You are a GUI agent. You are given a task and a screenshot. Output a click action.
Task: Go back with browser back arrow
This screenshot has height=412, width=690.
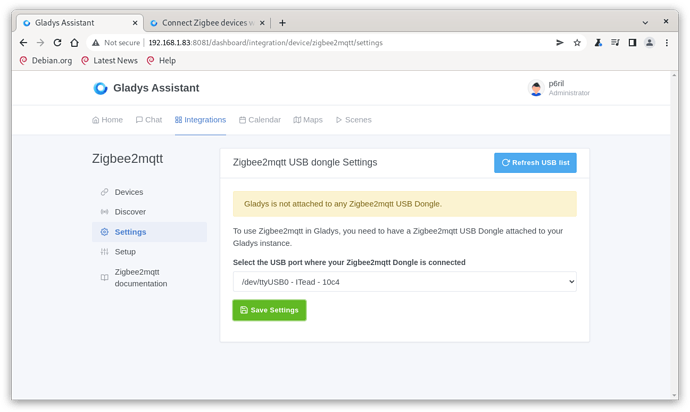(x=23, y=43)
